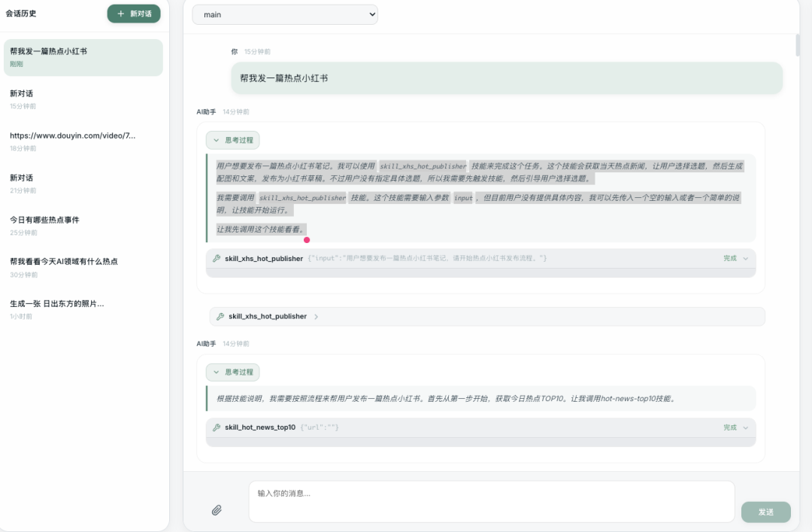812x532 pixels.
Task: Click the chat vertical scrollbar thumb
Action: (797, 45)
